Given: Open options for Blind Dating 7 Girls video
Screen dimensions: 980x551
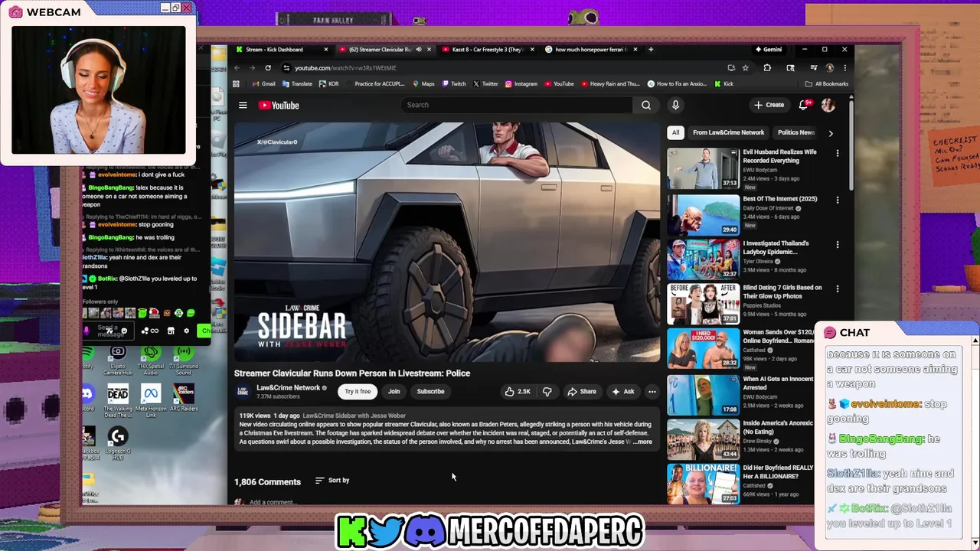Looking at the screenshot, I should [837, 289].
